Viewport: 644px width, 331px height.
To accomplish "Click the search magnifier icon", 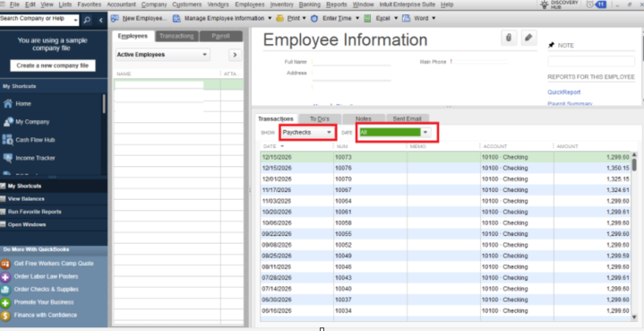I will (x=87, y=20).
